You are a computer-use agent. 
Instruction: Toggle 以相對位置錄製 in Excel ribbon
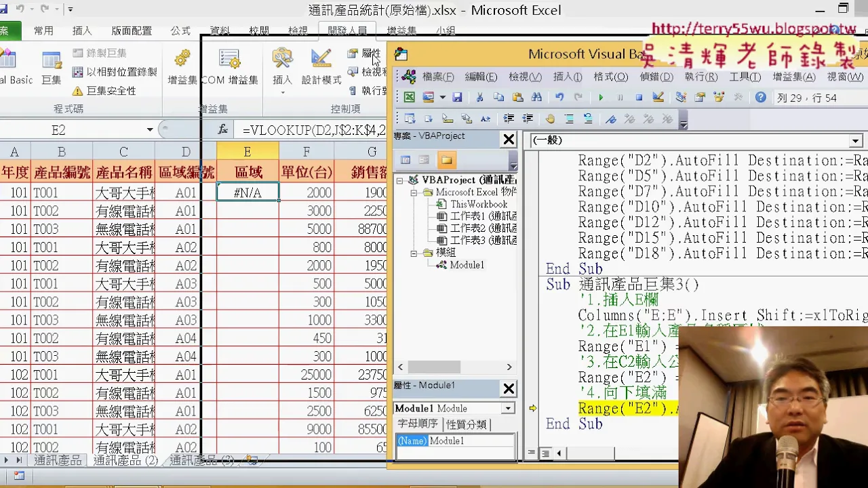115,72
